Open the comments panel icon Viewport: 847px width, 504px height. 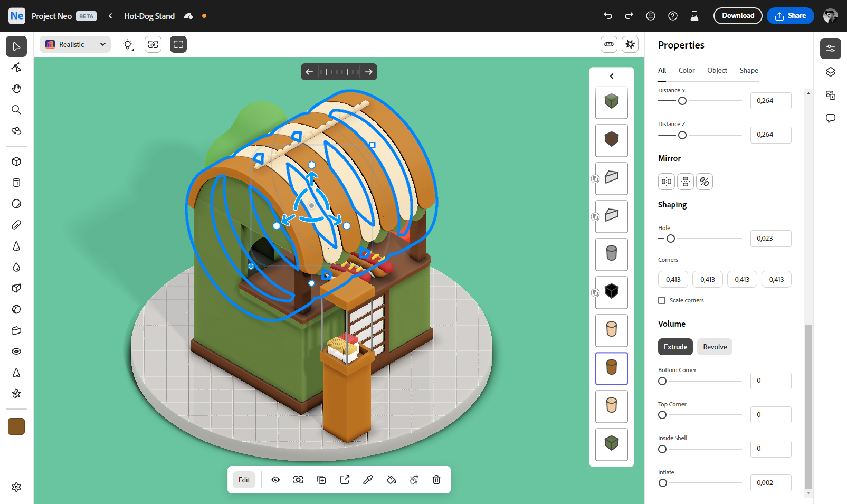tap(831, 118)
